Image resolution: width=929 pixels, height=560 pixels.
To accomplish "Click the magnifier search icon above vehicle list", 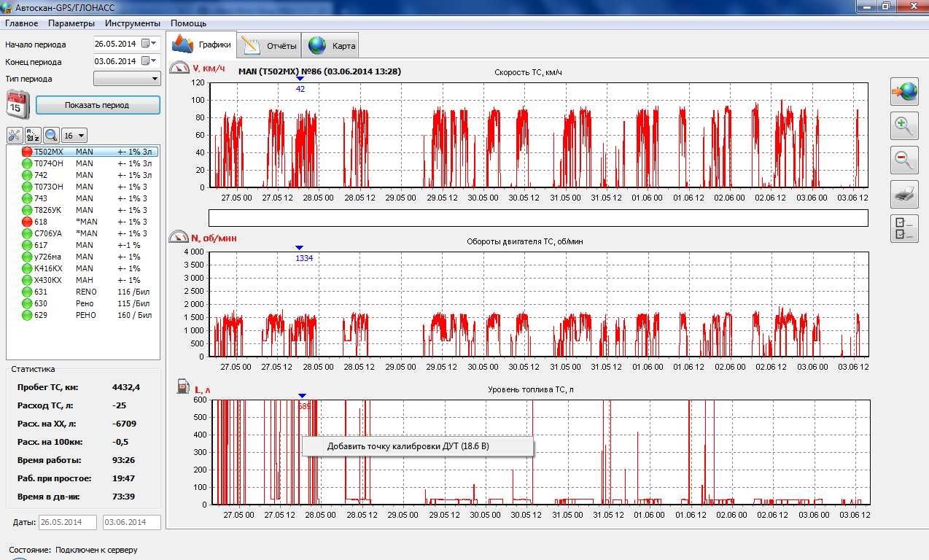I will 51,135.
